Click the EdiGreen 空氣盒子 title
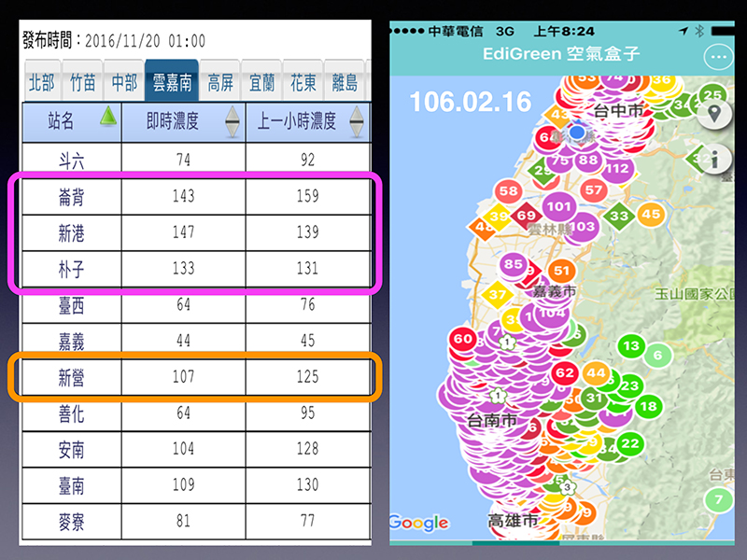Screen dimensions: 747x560 [x=561, y=54]
